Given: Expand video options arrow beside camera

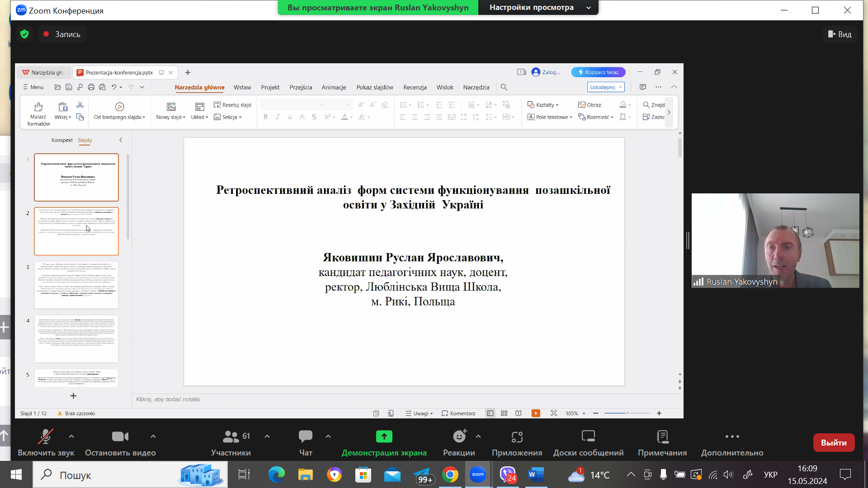Looking at the screenshot, I should [x=153, y=436].
